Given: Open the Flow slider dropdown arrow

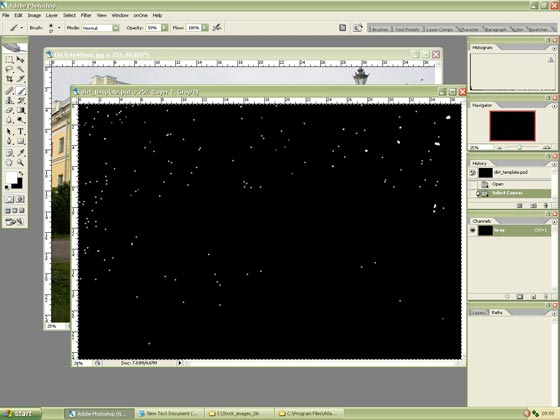Looking at the screenshot, I should click(205, 28).
